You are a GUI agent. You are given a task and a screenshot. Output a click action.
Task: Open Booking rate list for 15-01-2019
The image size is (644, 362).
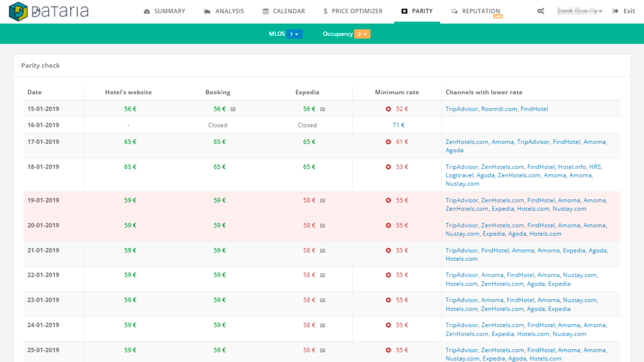tap(233, 109)
